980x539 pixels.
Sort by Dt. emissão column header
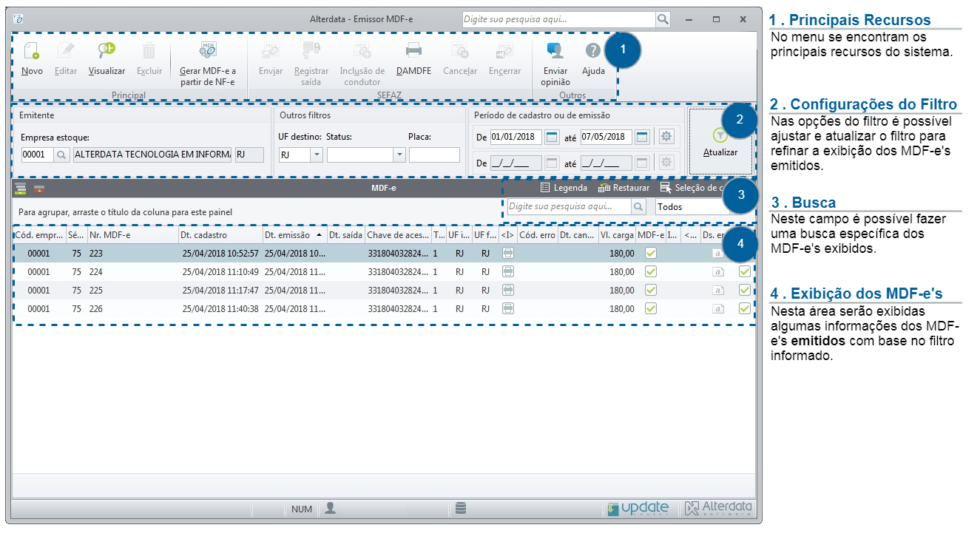point(295,234)
